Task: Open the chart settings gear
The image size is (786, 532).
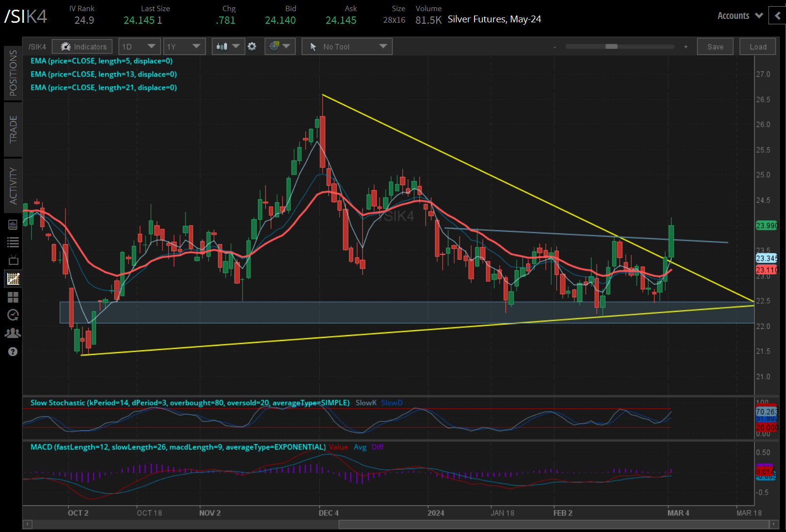Action: coord(252,47)
